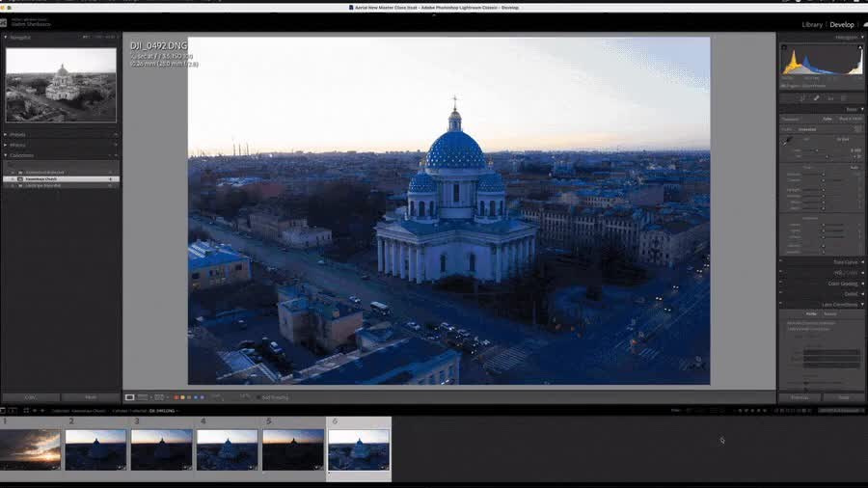
Task: Collapse the Collections panel
Action: [x=6, y=155]
